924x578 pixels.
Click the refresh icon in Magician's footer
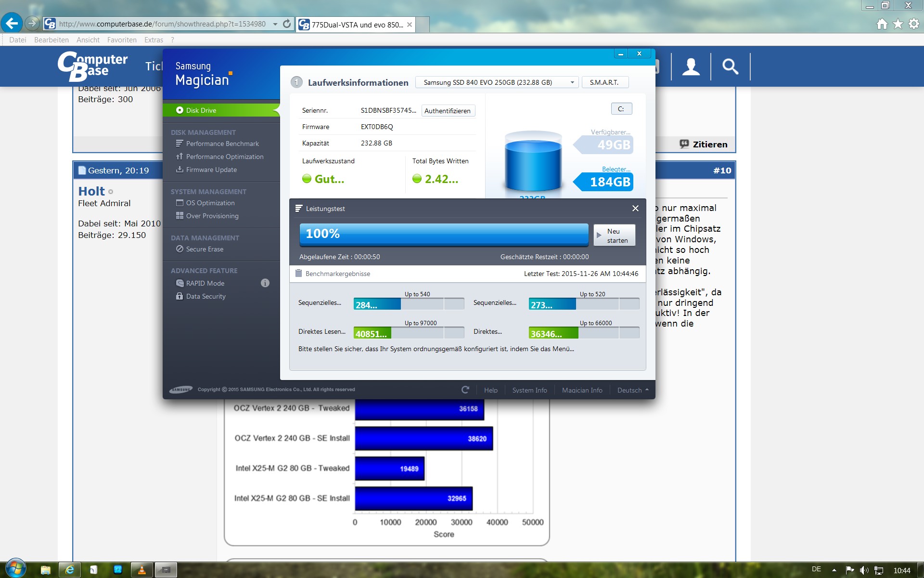tap(465, 390)
